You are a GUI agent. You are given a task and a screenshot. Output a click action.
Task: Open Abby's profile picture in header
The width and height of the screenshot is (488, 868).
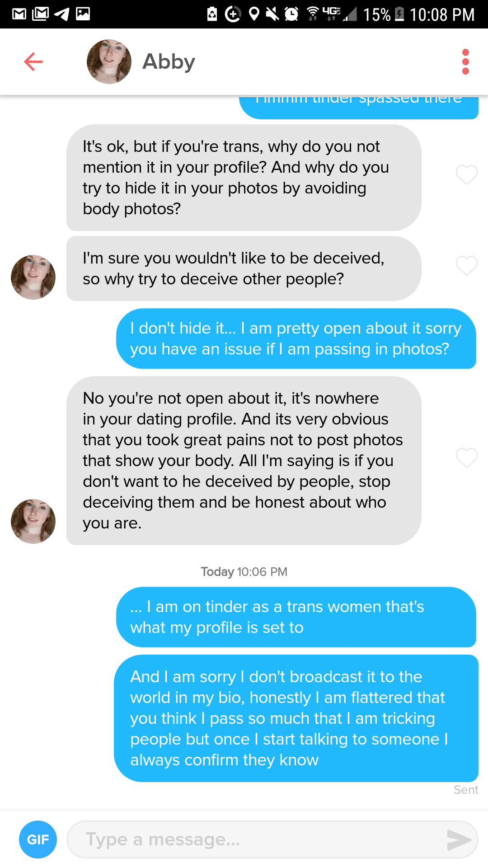(x=109, y=61)
